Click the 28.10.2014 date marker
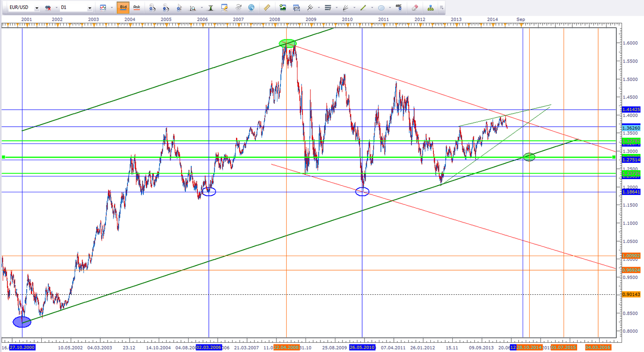This screenshot has width=644, height=352. click(529, 348)
